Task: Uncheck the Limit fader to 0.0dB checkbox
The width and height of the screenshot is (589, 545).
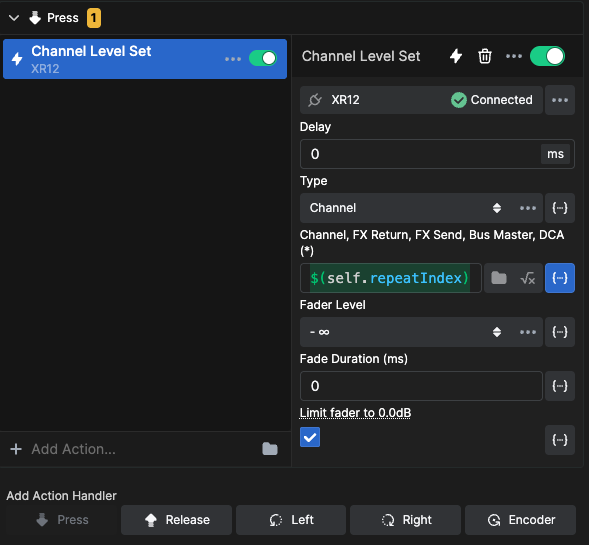Action: pos(310,437)
